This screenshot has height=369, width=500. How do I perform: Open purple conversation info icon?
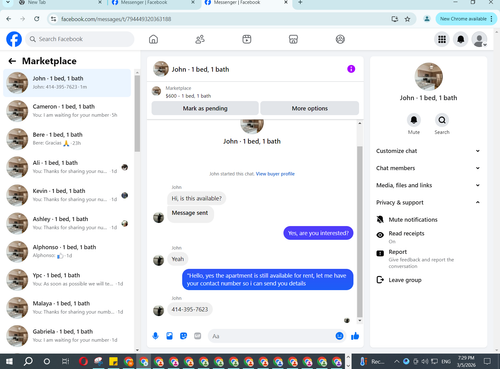click(x=351, y=69)
